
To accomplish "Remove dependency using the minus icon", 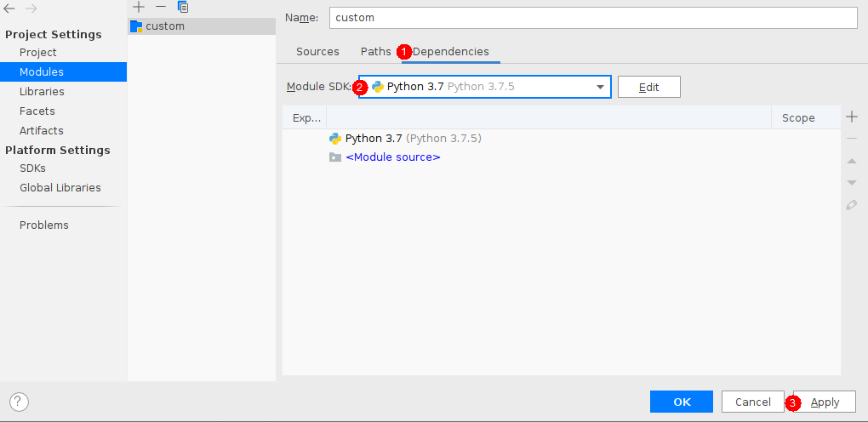I will 852,139.
